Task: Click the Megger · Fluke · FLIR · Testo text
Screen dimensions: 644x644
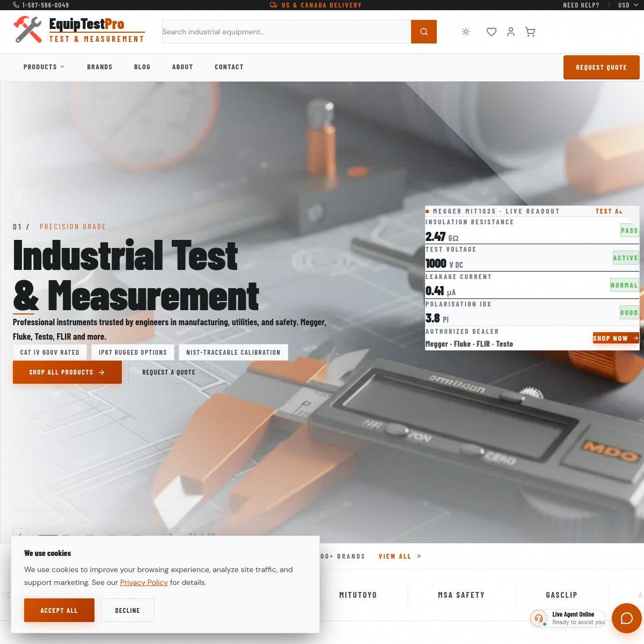Action: coord(469,344)
